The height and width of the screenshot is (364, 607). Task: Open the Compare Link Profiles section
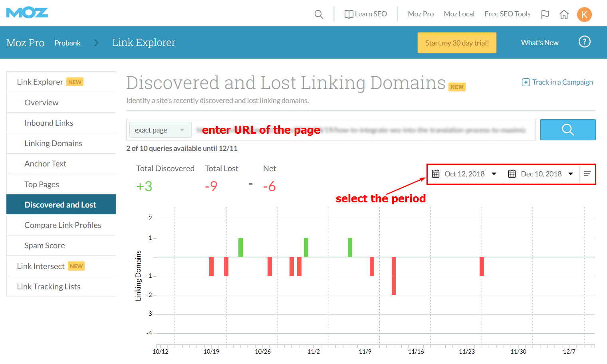click(63, 225)
